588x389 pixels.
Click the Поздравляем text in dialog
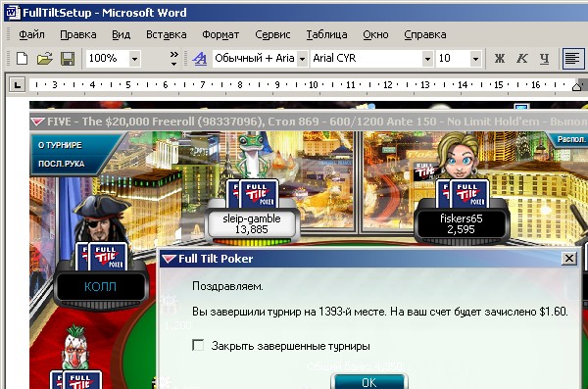(x=227, y=286)
